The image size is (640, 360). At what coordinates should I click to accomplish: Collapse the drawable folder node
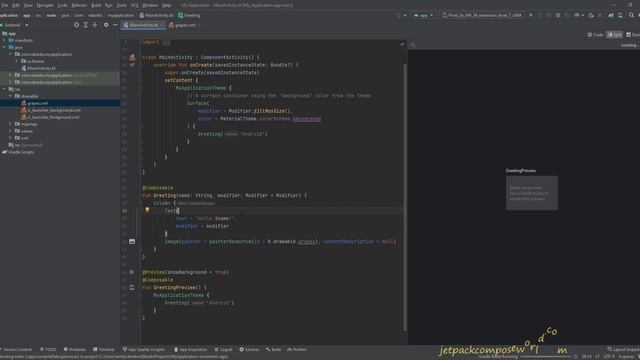point(11,96)
